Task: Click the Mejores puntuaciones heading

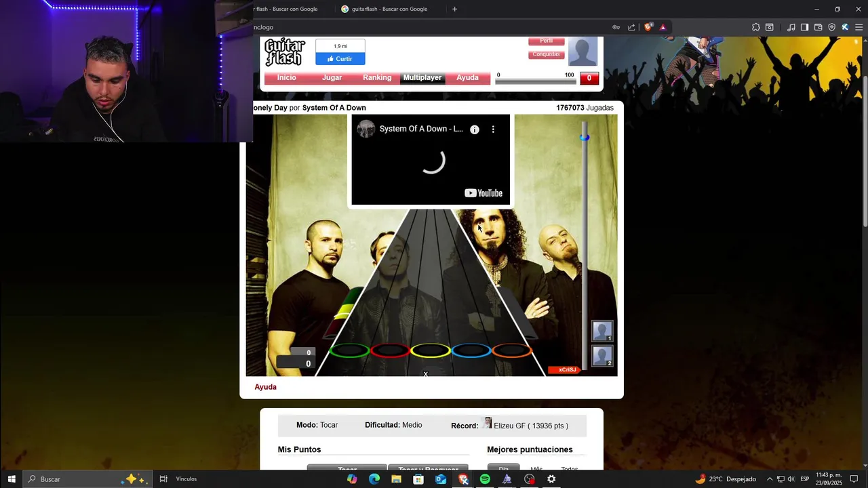Action: tap(530, 449)
